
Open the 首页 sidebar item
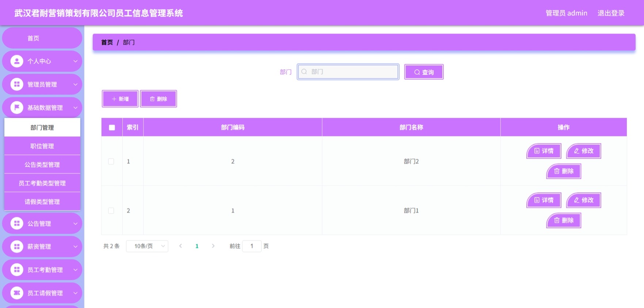click(x=42, y=38)
